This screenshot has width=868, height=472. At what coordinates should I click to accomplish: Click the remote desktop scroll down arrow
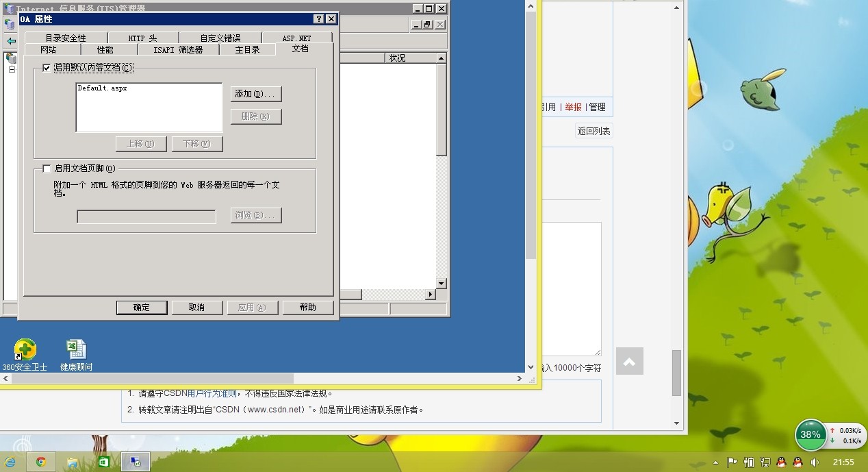[531, 367]
